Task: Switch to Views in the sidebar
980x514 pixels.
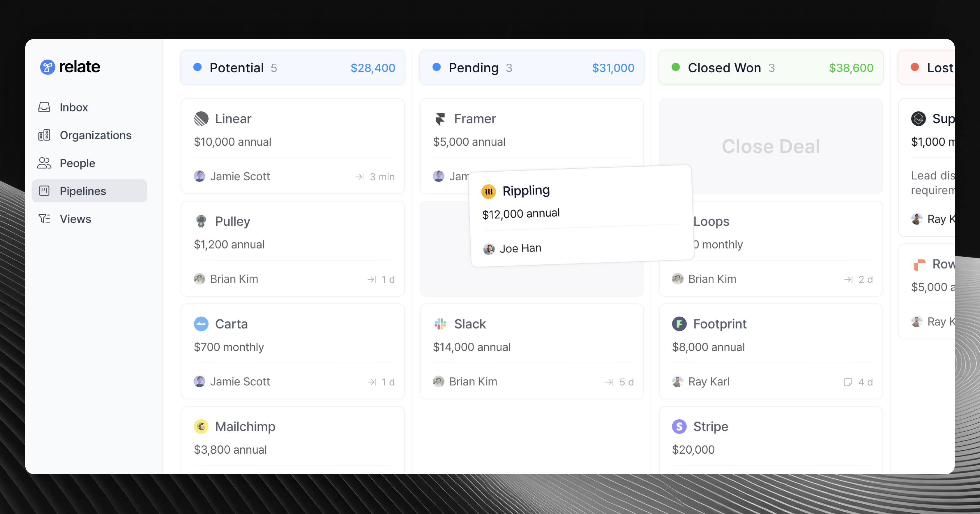Action: [x=75, y=219]
